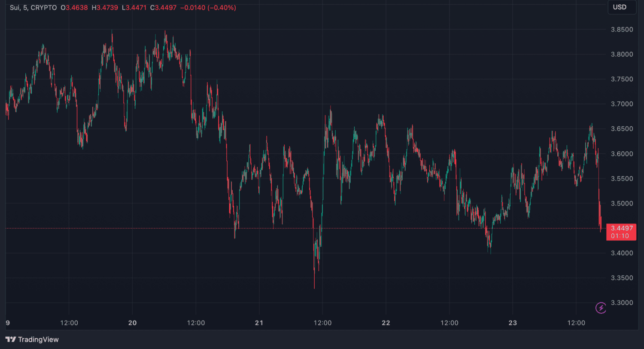Click the purple lightning bolt icon
Viewport: 644px width, 349px height.
[x=601, y=308]
